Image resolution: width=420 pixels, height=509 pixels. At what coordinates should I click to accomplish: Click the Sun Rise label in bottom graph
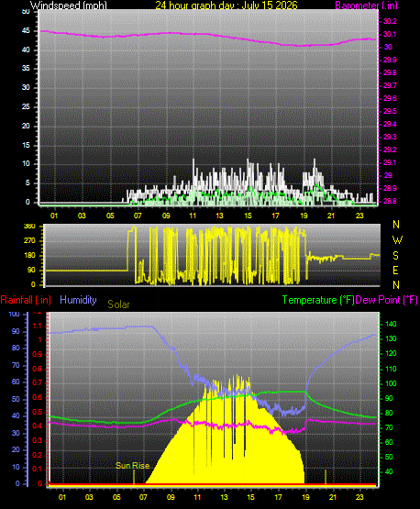pyautogui.click(x=132, y=466)
